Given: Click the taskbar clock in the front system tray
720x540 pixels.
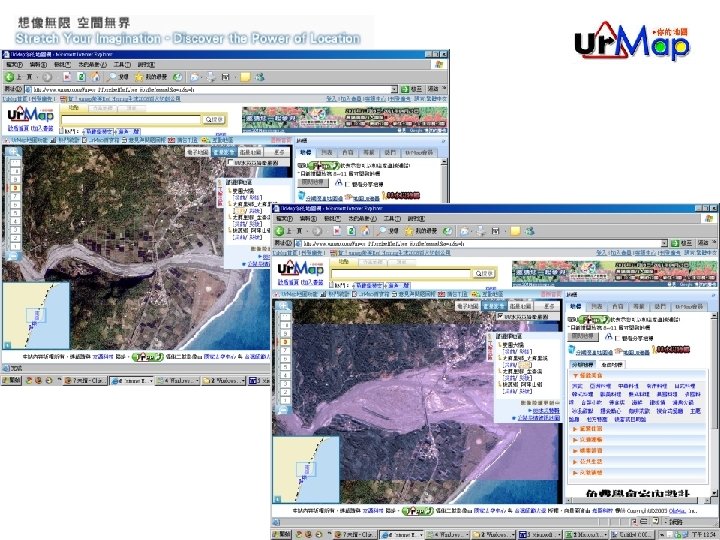Looking at the screenshot, I should pyautogui.click(x=703, y=535).
